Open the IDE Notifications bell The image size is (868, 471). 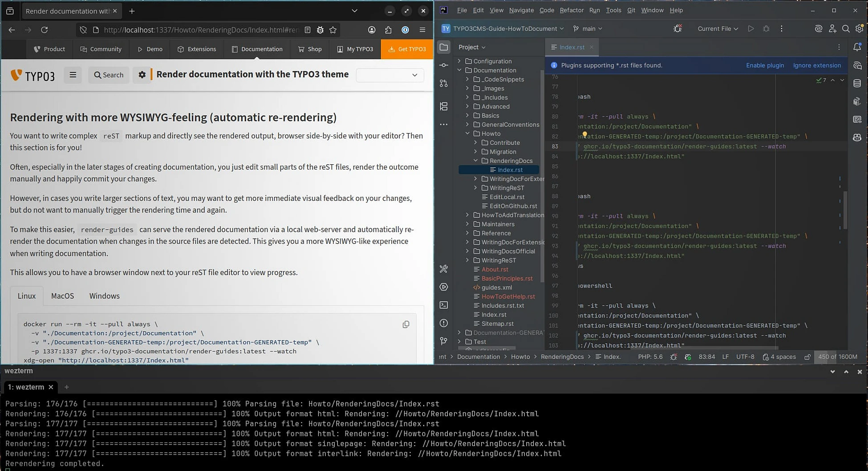(857, 47)
